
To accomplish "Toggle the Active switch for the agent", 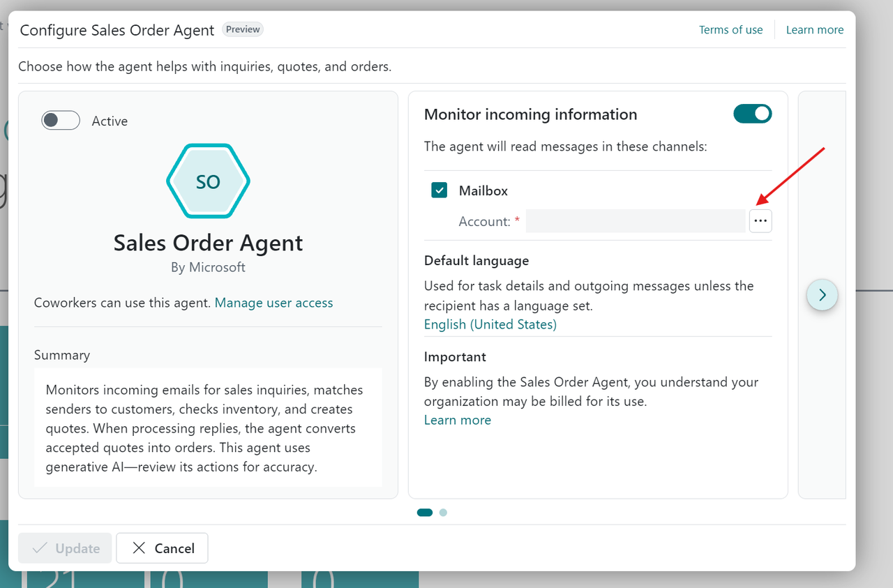I will pyautogui.click(x=61, y=121).
